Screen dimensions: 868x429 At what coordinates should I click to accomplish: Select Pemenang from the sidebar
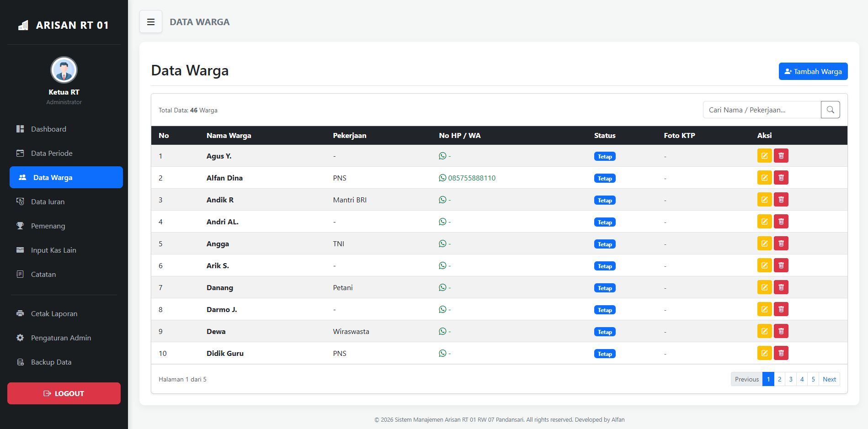click(48, 226)
